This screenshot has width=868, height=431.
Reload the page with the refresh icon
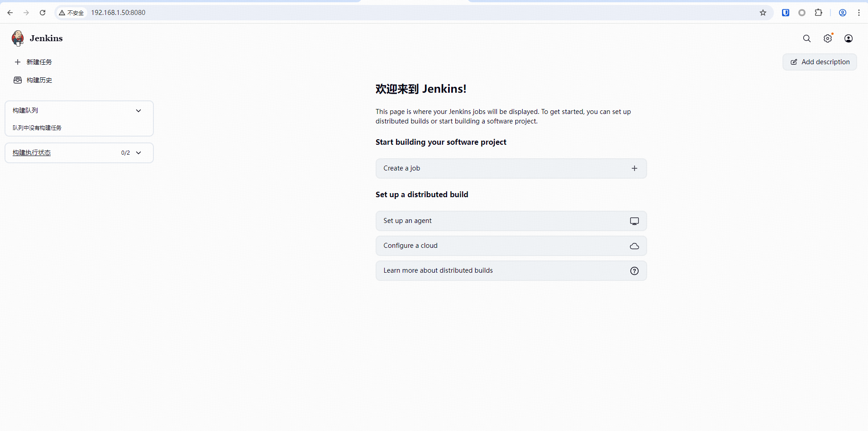coord(43,13)
